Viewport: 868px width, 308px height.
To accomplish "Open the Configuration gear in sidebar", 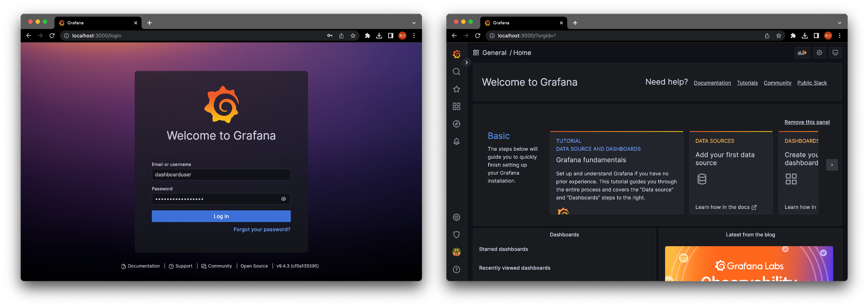I will pyautogui.click(x=456, y=217).
